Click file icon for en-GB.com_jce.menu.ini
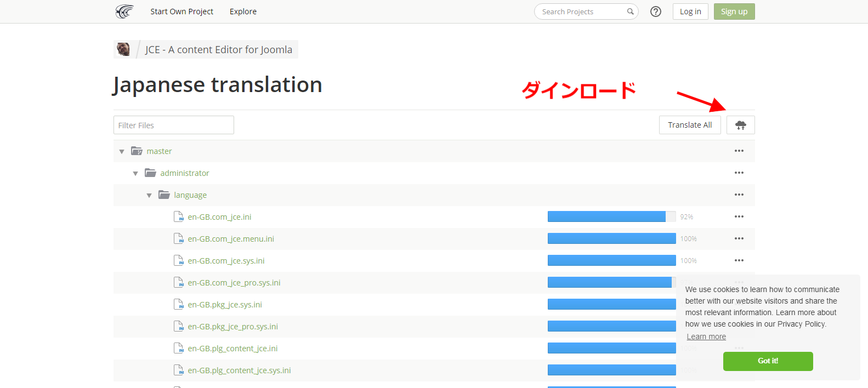 click(x=179, y=238)
